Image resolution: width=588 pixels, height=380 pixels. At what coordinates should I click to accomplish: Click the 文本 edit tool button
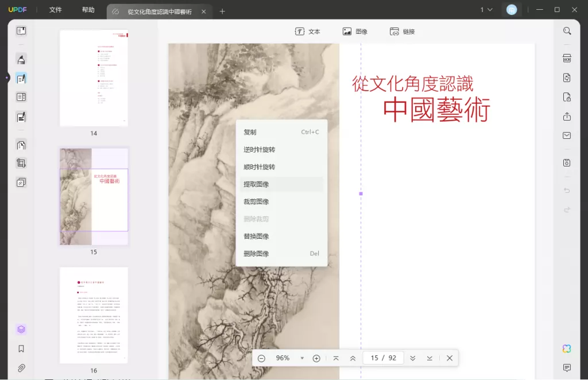click(x=308, y=32)
